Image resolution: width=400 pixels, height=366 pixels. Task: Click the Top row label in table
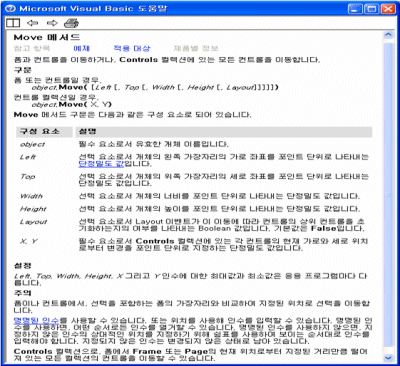27,176
